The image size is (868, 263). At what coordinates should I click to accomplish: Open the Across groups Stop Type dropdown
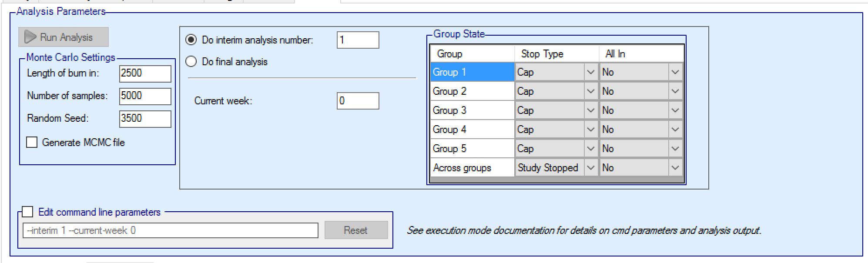[x=590, y=168]
